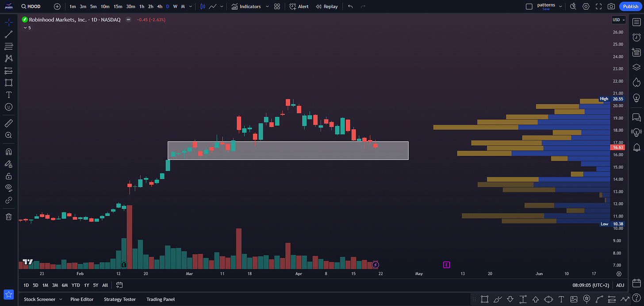The width and height of the screenshot is (644, 306).
Task: Select the ruler measure tool
Action: click(x=8, y=123)
